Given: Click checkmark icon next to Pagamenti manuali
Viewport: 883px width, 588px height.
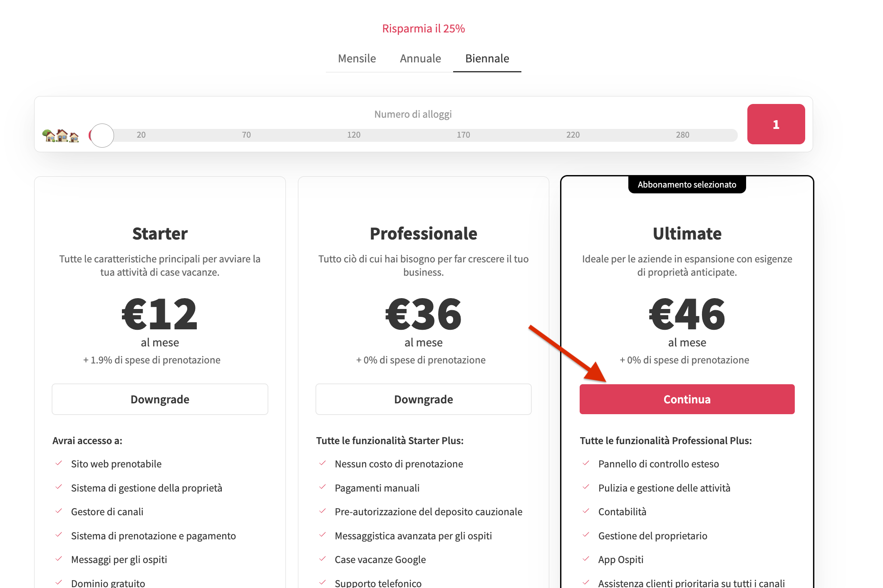Looking at the screenshot, I should 322,487.
